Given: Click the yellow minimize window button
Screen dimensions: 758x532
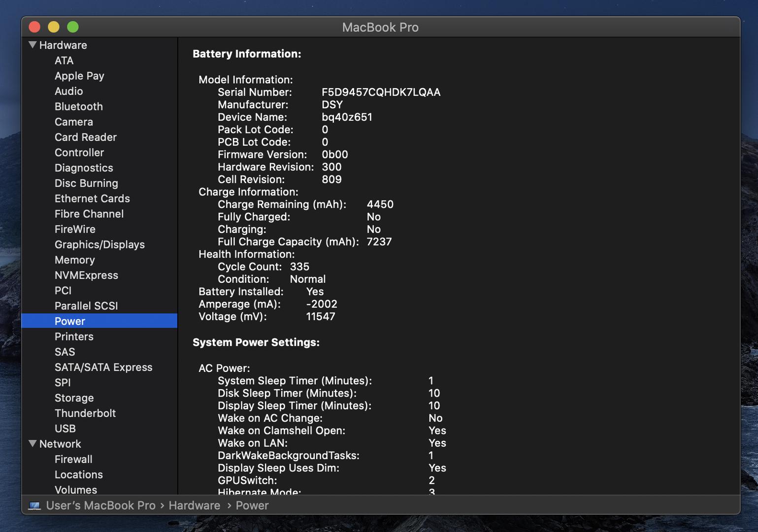Looking at the screenshot, I should 54,27.
